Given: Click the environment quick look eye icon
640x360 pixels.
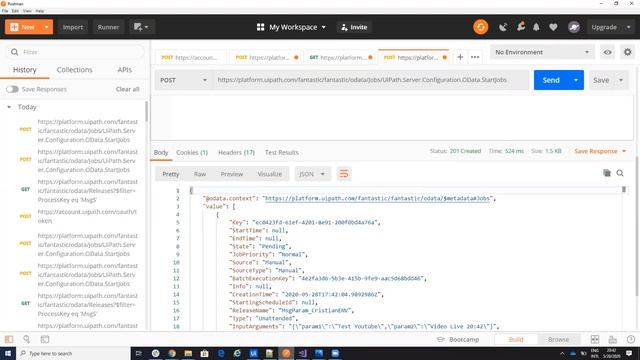Looking at the screenshot, I should tap(607, 52).
